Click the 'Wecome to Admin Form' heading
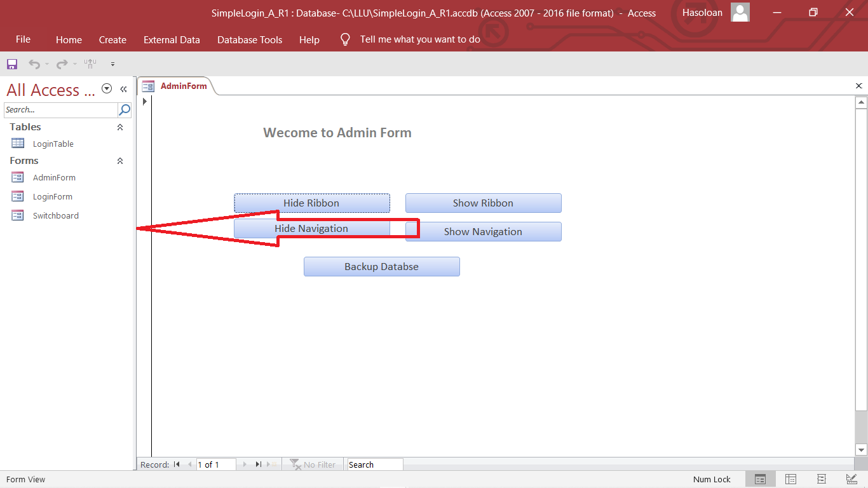Image resolution: width=868 pixels, height=488 pixels. pos(337,133)
